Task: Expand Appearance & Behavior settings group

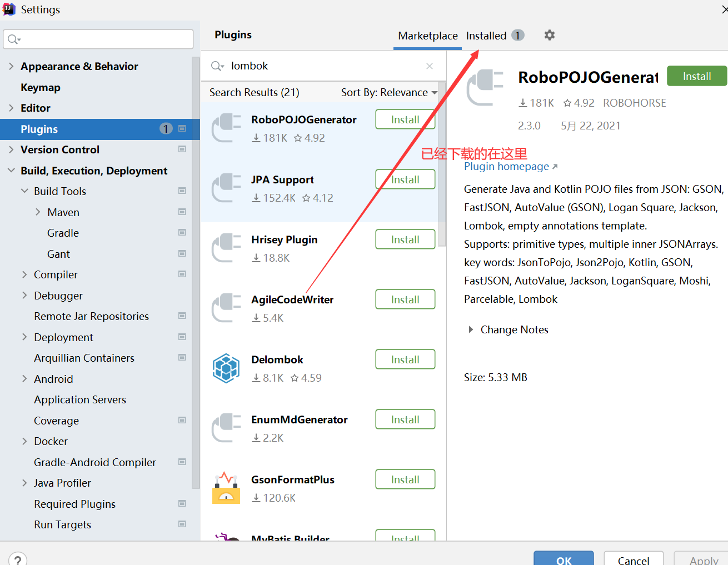Action: click(x=11, y=66)
